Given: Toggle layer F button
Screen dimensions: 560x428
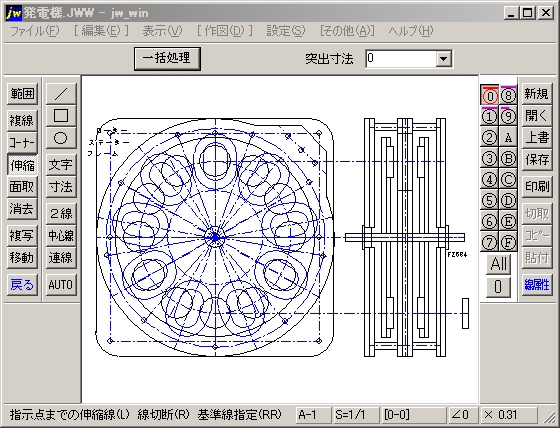Looking at the screenshot, I should coord(508,243).
